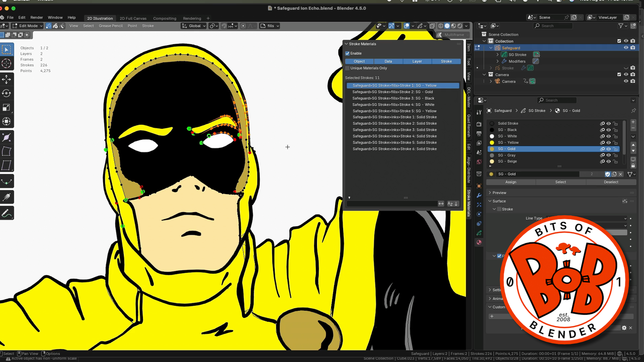644x362 pixels.
Task: Uncheck the Enable checkbox in Stroke Materials
Action: click(x=347, y=53)
